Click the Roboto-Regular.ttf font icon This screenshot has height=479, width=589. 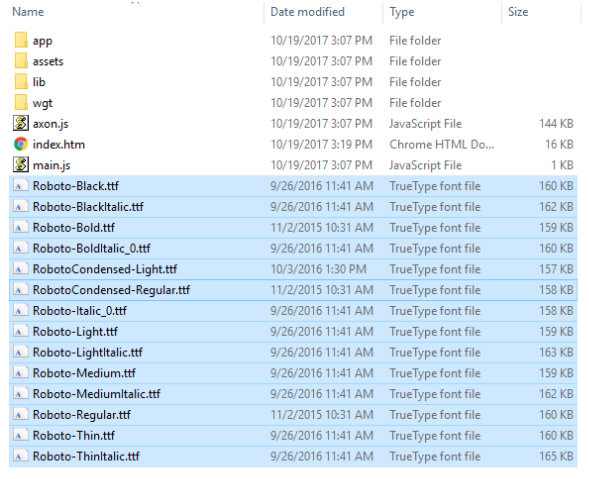point(21,415)
